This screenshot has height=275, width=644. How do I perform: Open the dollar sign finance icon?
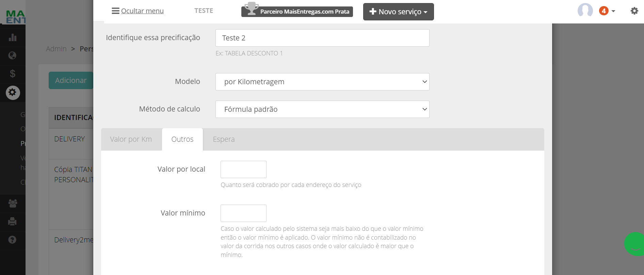[x=13, y=73]
